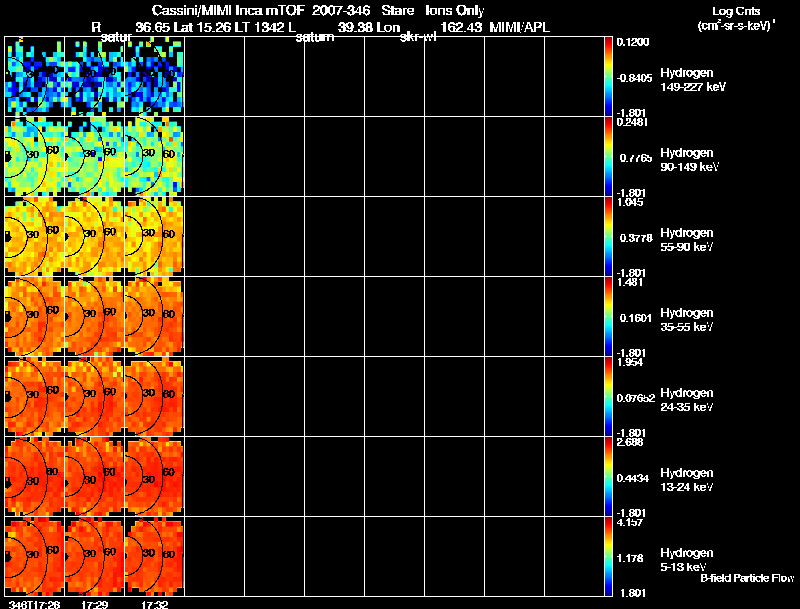Select the first Hydrogen 55-90 keV image panel

pyautogui.click(x=34, y=236)
